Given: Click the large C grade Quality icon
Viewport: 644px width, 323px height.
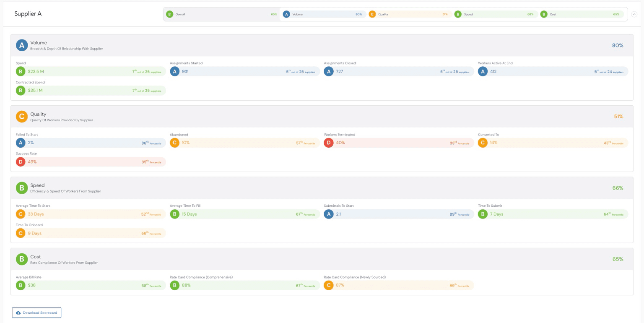Looking at the screenshot, I should [x=22, y=117].
